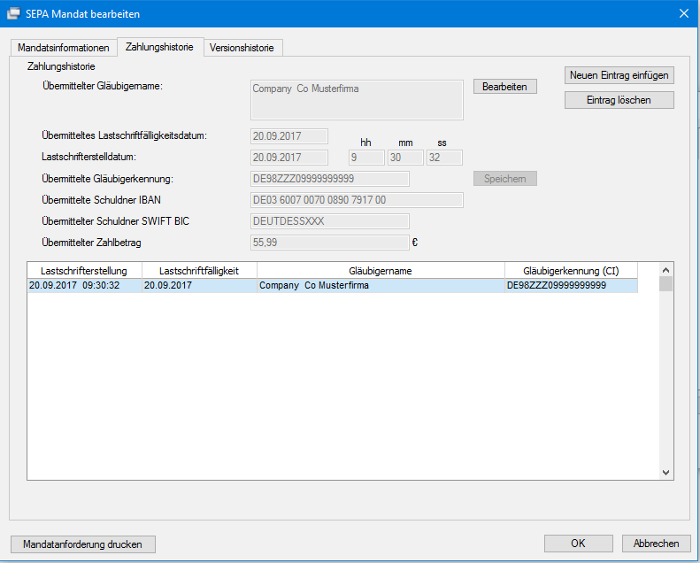Click the SWIFT BIC field DEUTDESSXXX
The width and height of the screenshot is (700, 563).
tap(330, 221)
